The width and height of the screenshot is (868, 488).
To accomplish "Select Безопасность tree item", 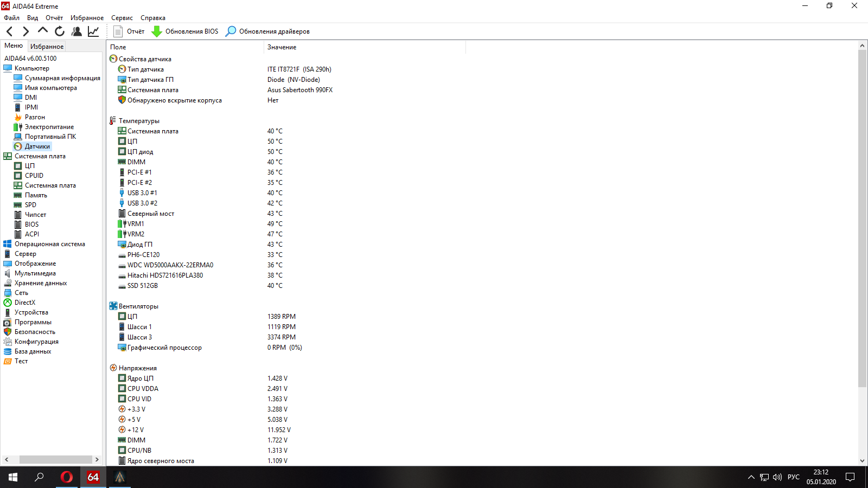I will point(35,332).
